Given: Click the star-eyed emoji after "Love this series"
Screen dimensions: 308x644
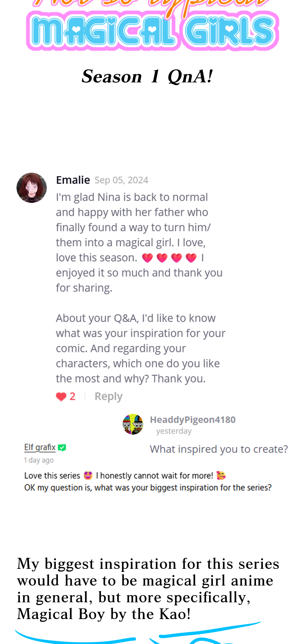Looking at the screenshot, I should (88, 475).
